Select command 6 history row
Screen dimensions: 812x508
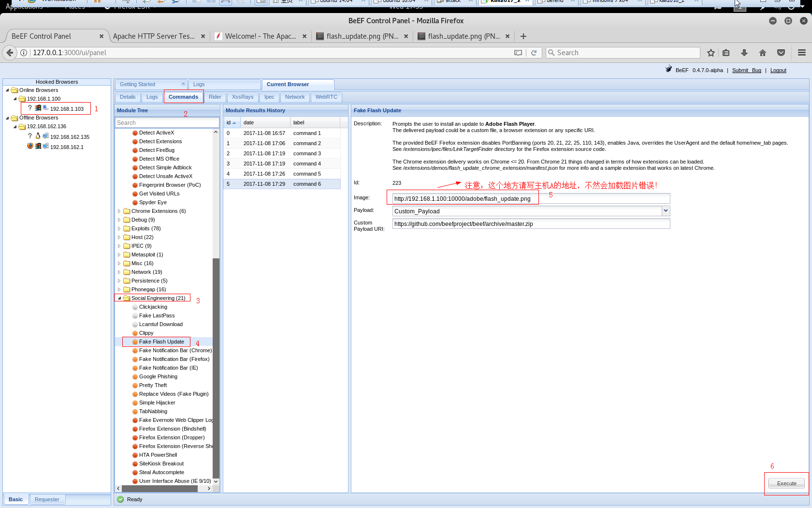click(282, 184)
